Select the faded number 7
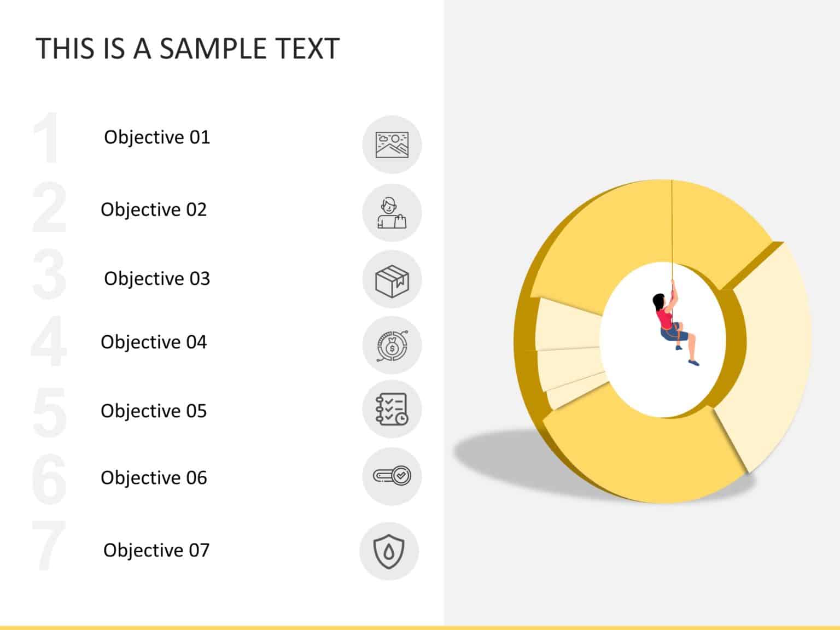This screenshot has width=840, height=630. [48, 546]
